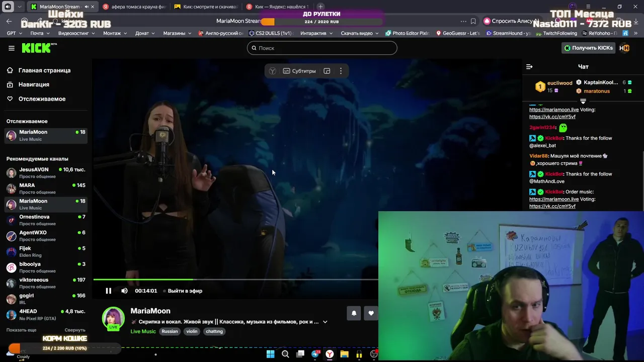The image size is (644, 362).
Task: Toggle Субтитры on the video
Action: [299, 71]
